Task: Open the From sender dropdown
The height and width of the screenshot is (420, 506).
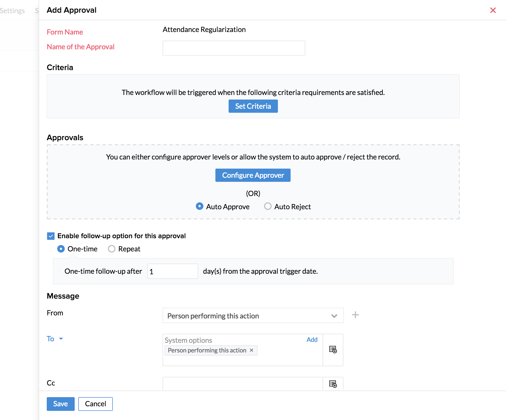Action: (x=253, y=316)
